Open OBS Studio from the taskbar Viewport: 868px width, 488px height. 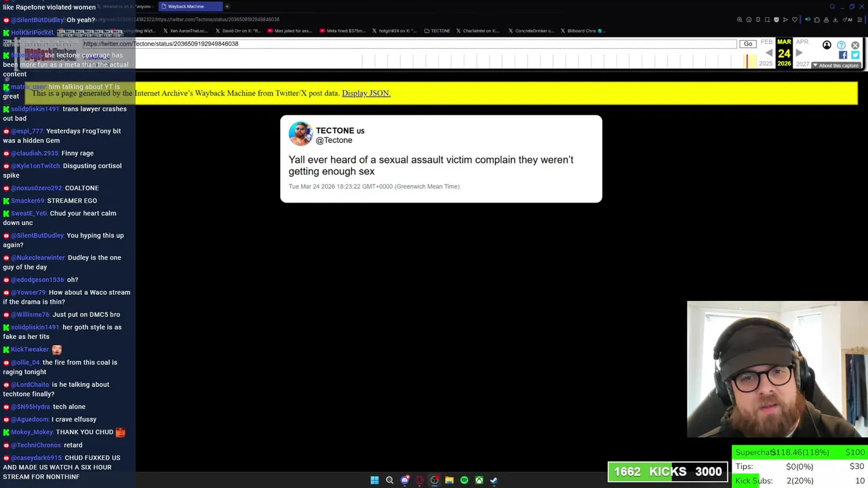coord(435,480)
